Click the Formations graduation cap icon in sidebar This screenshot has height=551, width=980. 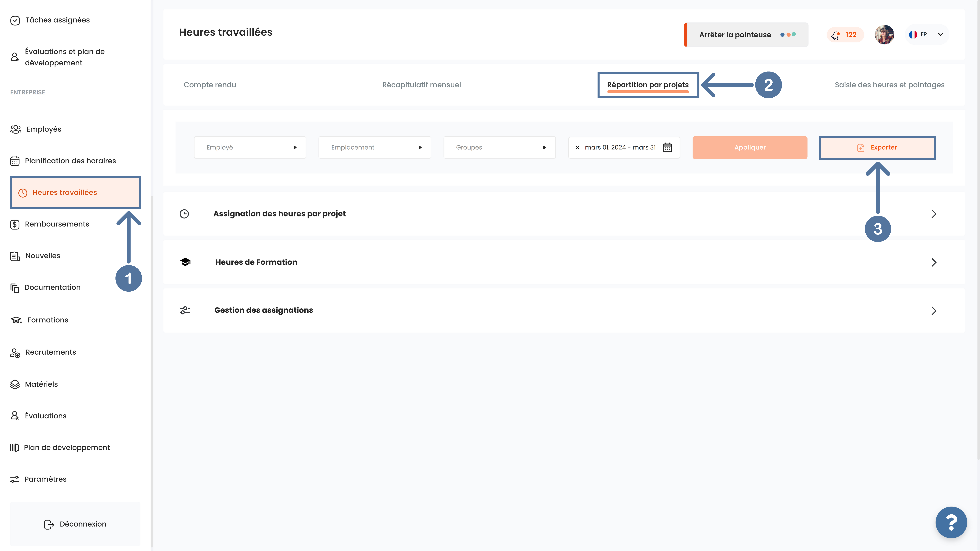(16, 320)
